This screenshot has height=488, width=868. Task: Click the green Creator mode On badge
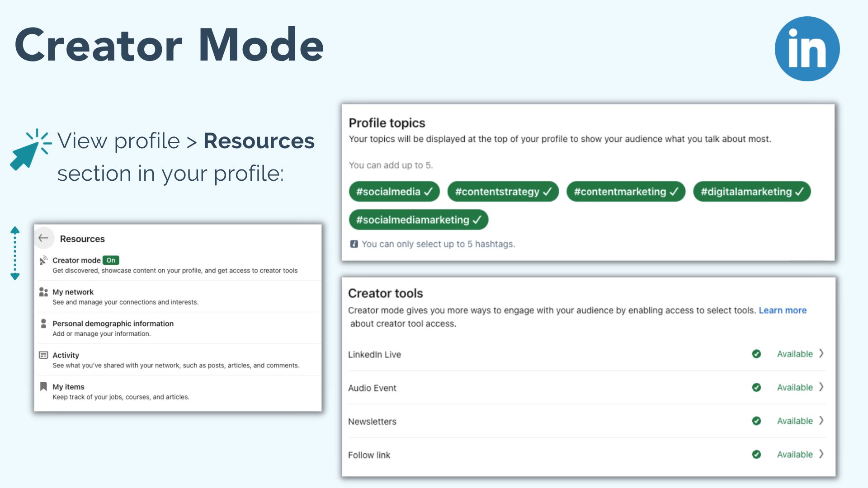click(111, 260)
